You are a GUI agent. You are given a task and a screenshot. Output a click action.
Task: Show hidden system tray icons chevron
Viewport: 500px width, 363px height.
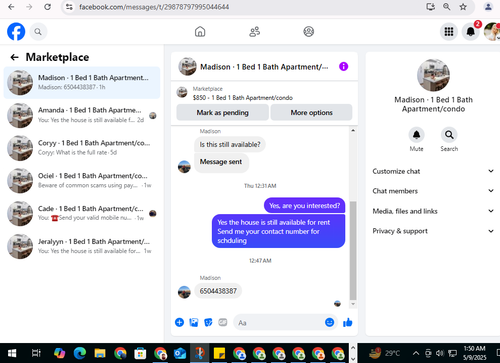(416, 353)
